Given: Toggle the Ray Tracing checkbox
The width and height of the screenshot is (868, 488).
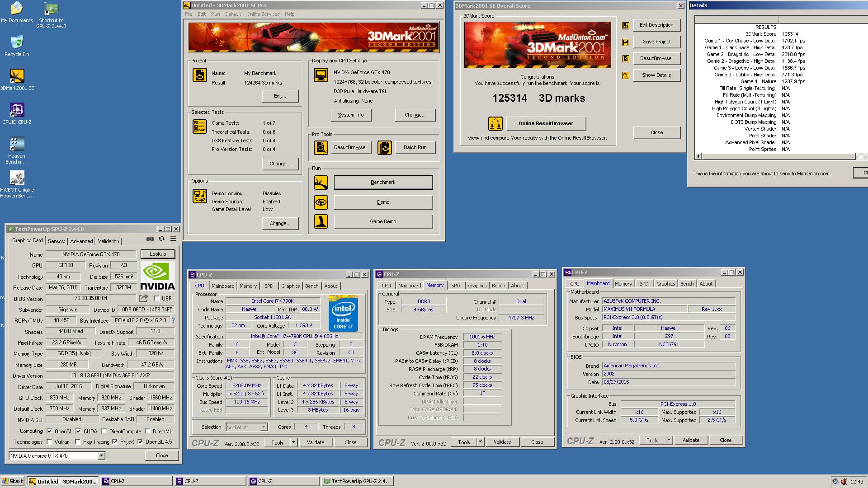Looking at the screenshot, I should [x=78, y=442].
